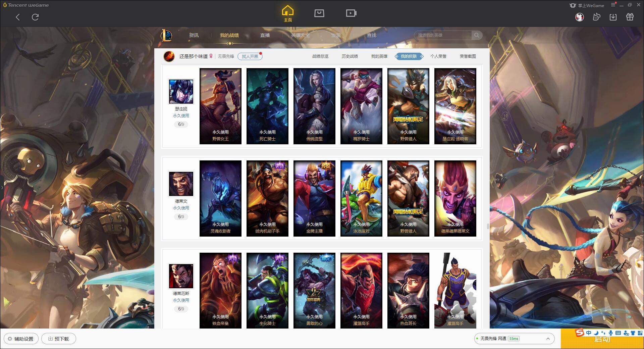Viewport: 644px width, 349px height.
Task: Toggle the IME punctuation mode icon
Action: 603,333
